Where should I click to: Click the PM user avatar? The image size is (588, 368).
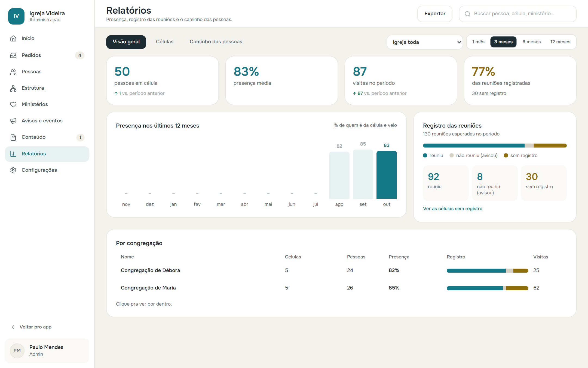(17, 351)
